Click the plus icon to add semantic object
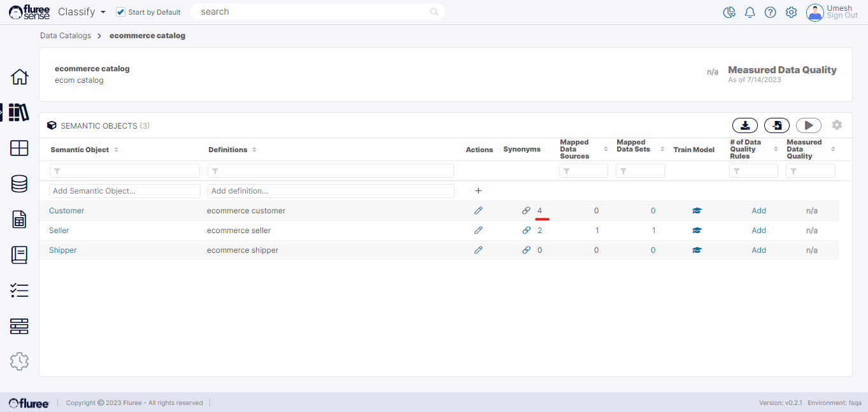Image resolution: width=868 pixels, height=412 pixels. [x=478, y=190]
